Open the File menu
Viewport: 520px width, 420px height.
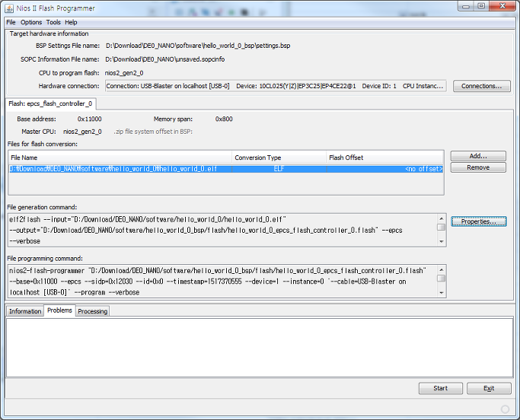pyautogui.click(x=11, y=22)
